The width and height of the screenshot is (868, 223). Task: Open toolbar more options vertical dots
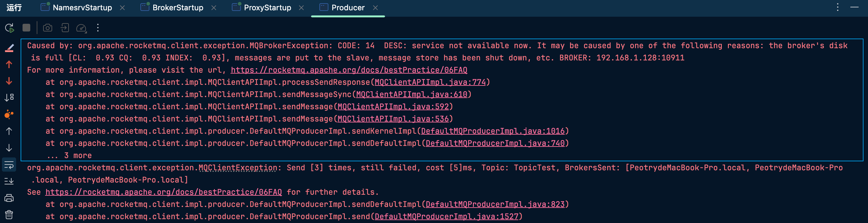point(98,28)
